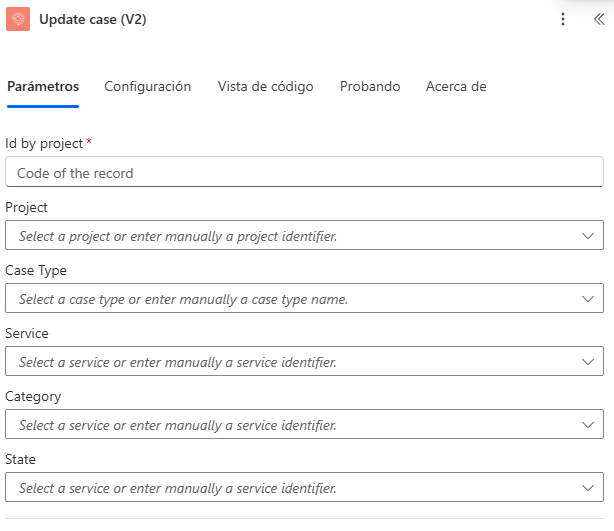
Task: Open the State dropdown chevron
Action: coord(588,488)
